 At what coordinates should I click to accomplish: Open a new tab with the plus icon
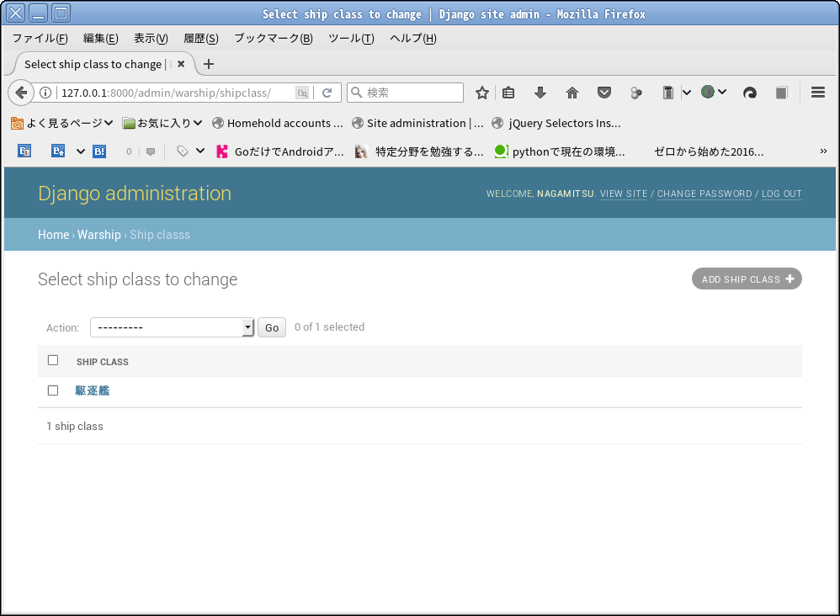209,64
